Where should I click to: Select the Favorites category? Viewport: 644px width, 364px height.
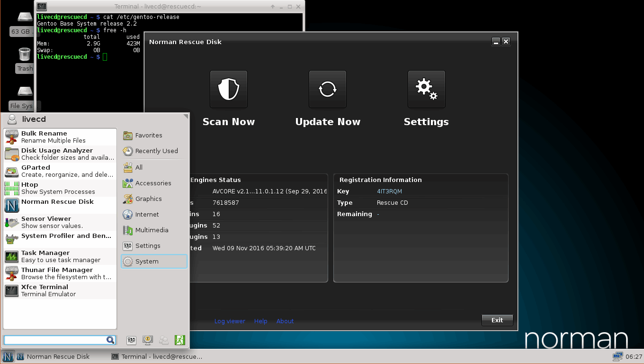pyautogui.click(x=154, y=136)
